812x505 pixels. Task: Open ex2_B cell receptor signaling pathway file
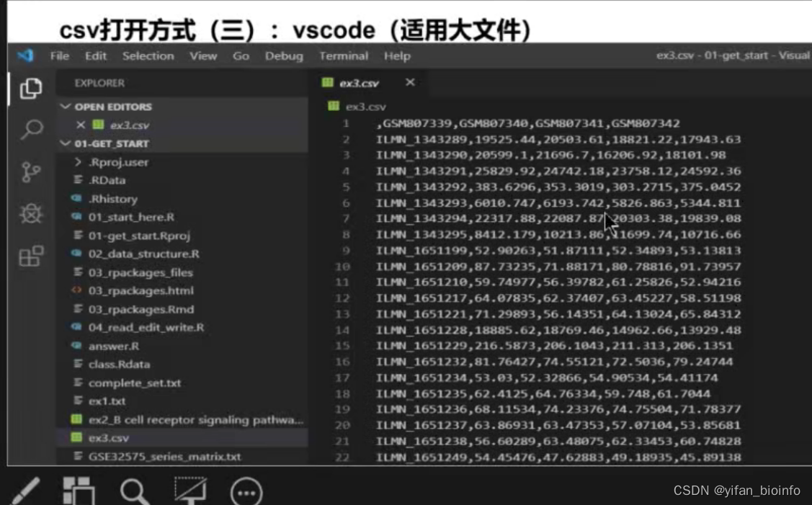point(196,419)
